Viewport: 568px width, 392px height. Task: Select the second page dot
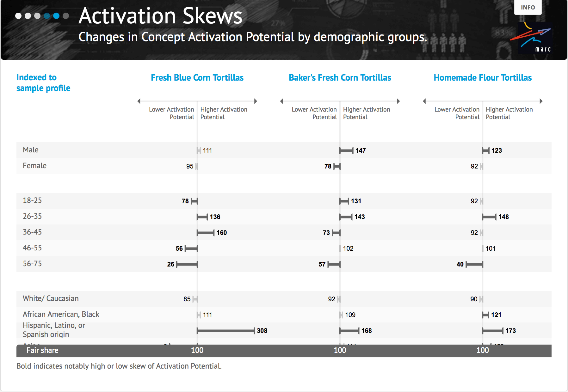pyautogui.click(x=28, y=16)
